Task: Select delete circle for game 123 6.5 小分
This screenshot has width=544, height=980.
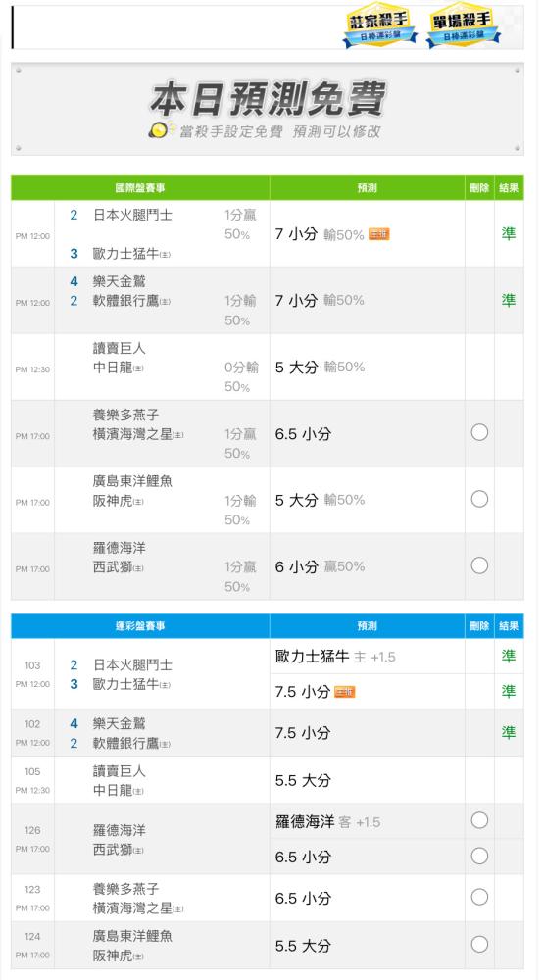Action: (479, 897)
